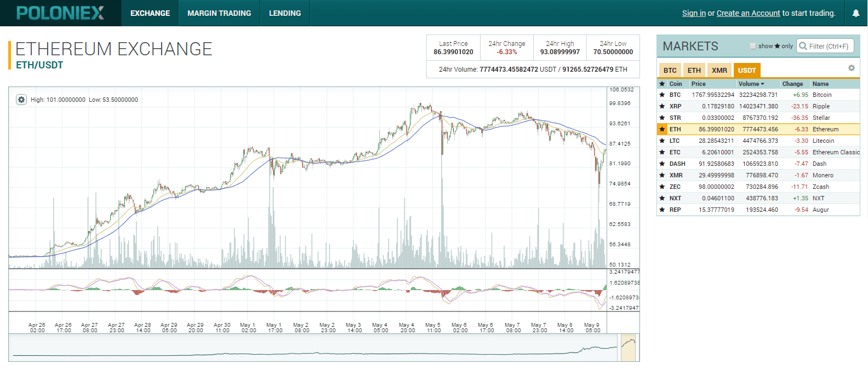Open the Exchange tab
This screenshot has height=370, width=868.
tap(150, 13)
